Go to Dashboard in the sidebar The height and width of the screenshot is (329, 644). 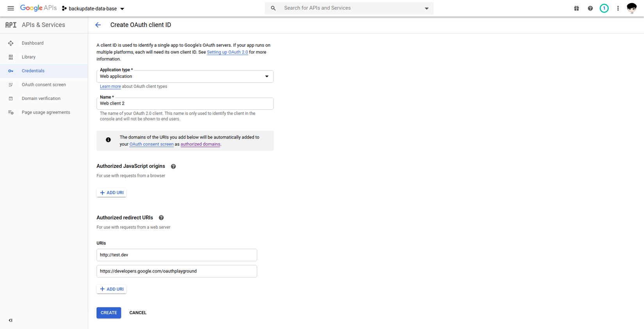pos(33,43)
